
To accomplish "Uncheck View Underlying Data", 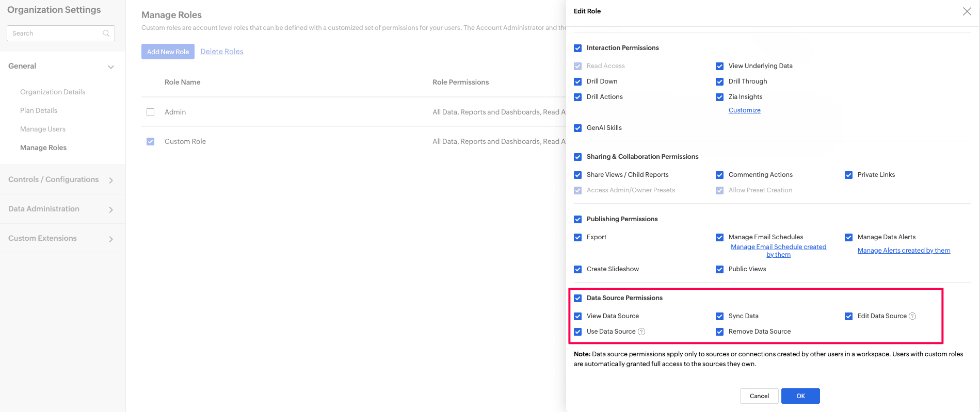I will pyautogui.click(x=720, y=66).
